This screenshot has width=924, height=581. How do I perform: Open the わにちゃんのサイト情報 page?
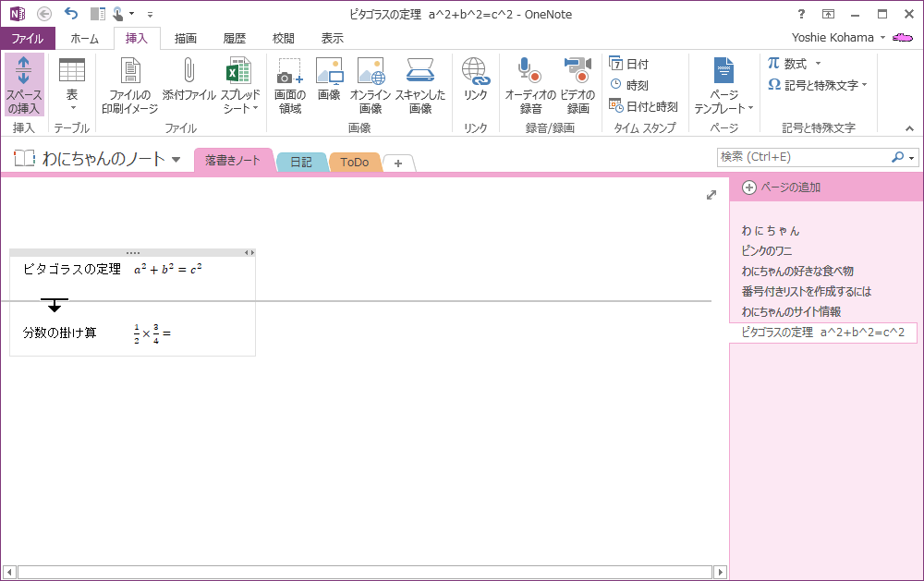pos(791,311)
